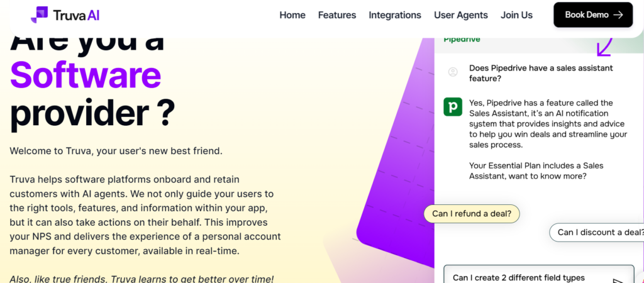Open the Features navigation link
644x283 pixels.
tap(337, 15)
